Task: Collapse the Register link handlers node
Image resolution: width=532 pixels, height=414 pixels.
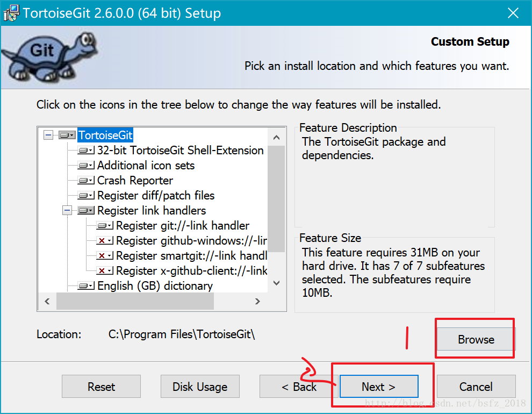Action: [67, 210]
